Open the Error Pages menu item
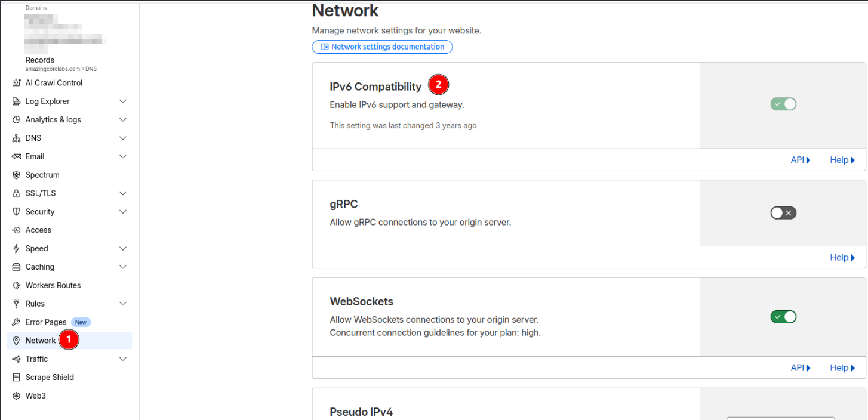 46,322
